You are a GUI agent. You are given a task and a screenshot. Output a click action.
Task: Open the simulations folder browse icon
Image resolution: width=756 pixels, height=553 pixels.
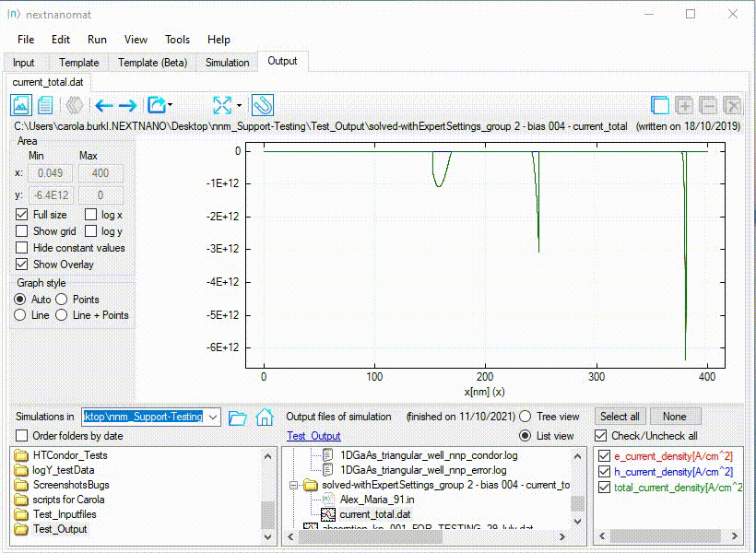click(x=238, y=417)
